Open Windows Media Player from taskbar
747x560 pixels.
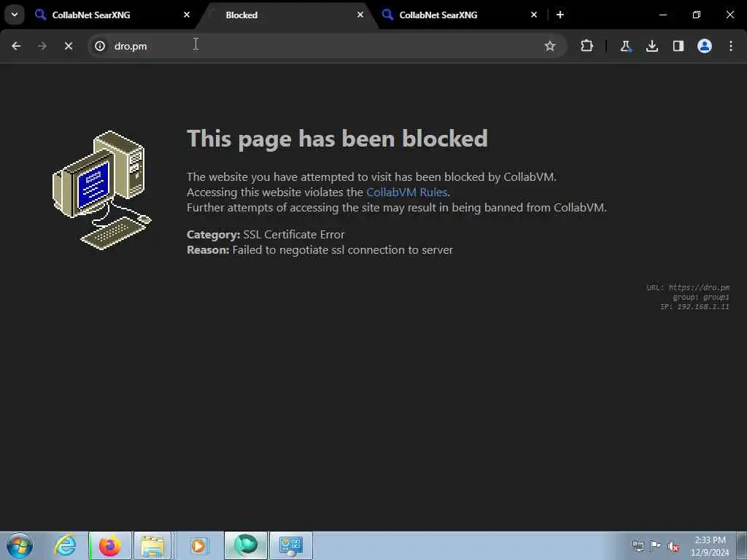pyautogui.click(x=198, y=545)
